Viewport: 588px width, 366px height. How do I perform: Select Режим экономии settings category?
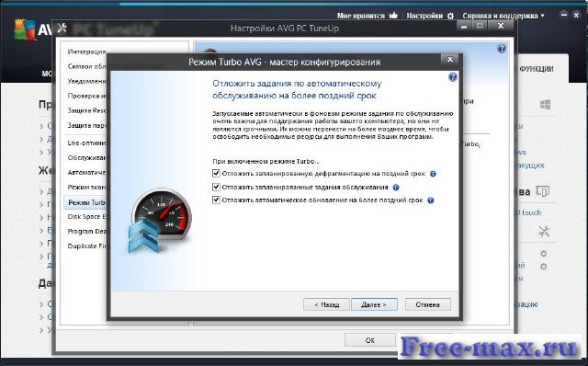[86, 187]
